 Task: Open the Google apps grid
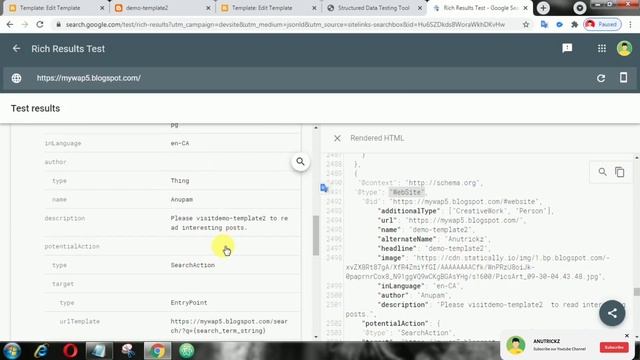[x=602, y=49]
